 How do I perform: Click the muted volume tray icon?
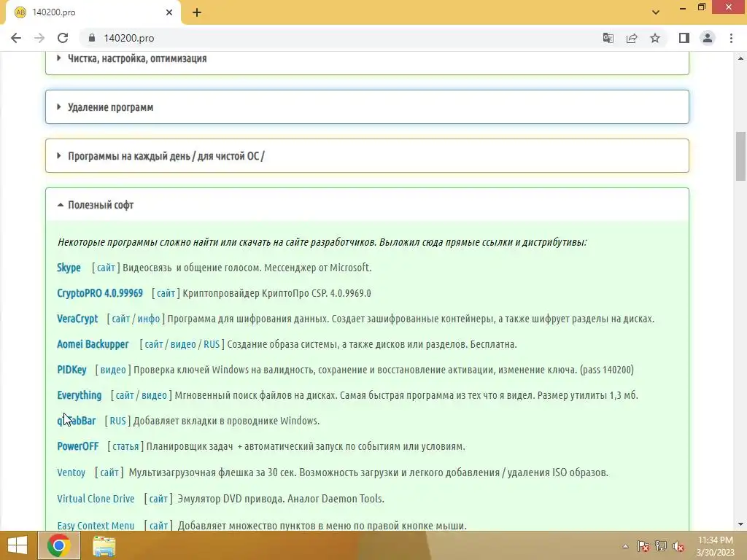pyautogui.click(x=678, y=546)
